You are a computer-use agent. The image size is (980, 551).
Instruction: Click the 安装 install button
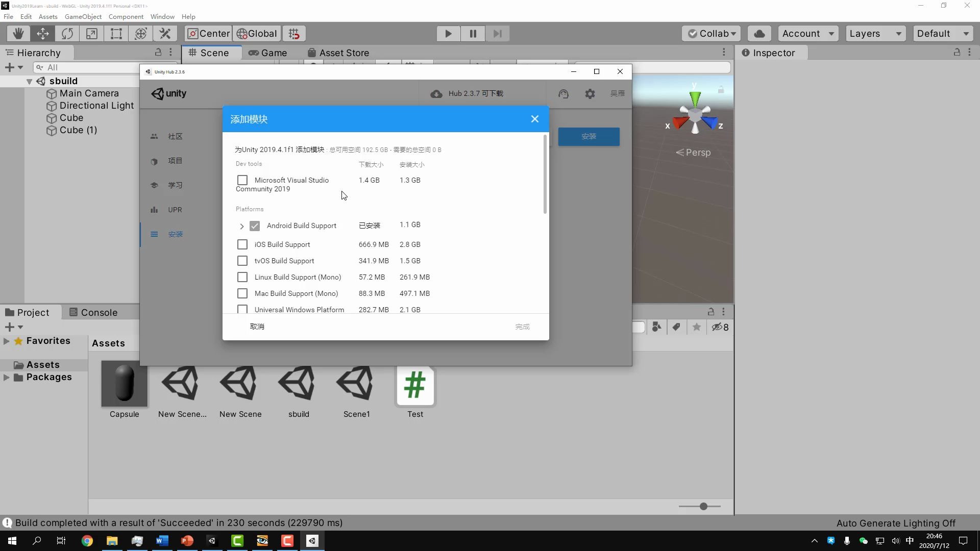tap(589, 136)
